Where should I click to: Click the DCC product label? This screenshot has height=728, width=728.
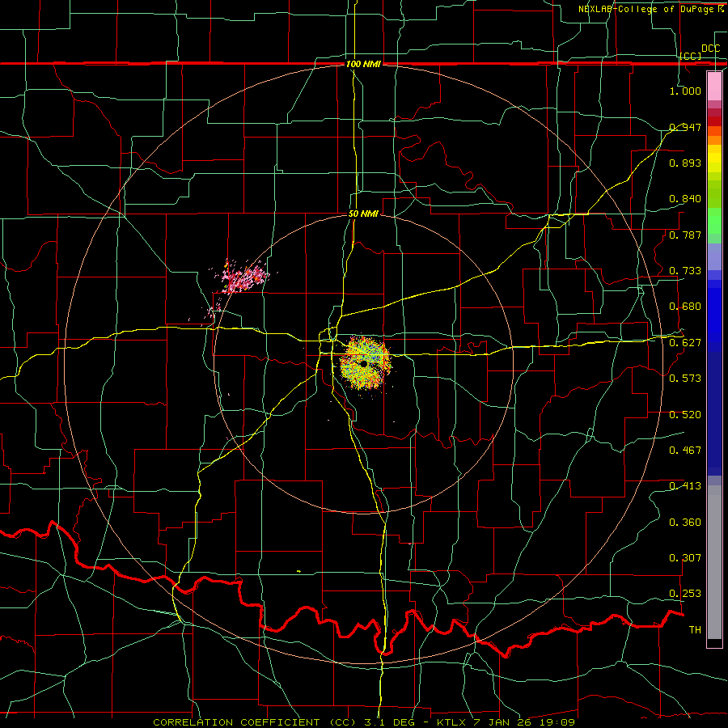(710, 49)
